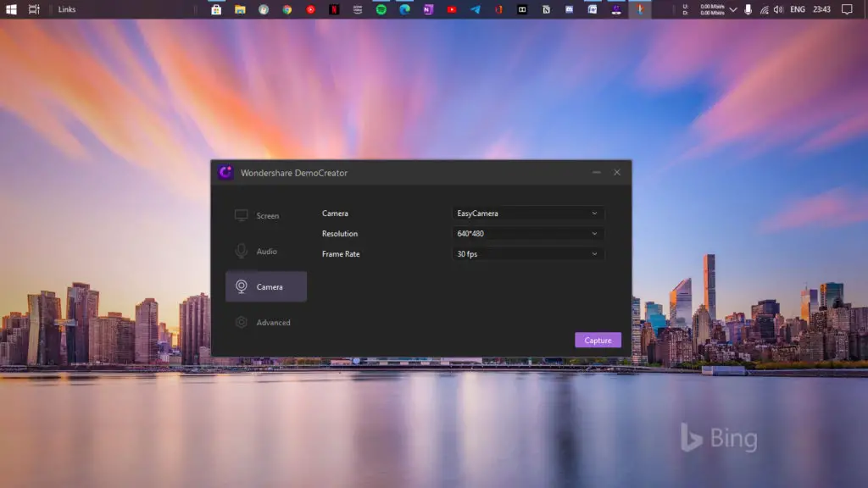Open Task View from the taskbar
This screenshot has height=488, width=868.
coord(34,9)
